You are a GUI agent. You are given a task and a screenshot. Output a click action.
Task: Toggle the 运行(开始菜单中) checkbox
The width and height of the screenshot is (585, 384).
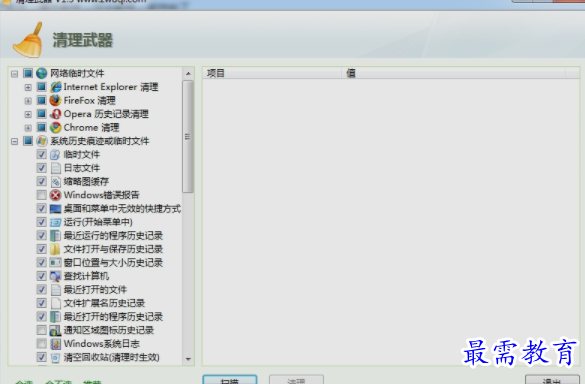tap(41, 222)
